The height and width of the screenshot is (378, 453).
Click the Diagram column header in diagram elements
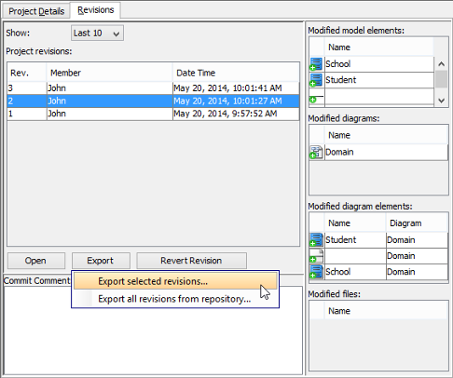(417, 223)
